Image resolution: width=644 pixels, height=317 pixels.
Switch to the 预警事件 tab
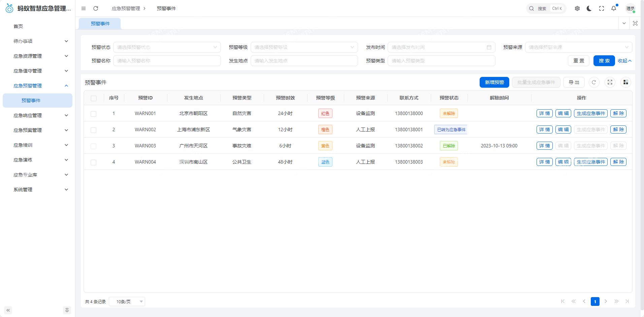[x=100, y=24]
